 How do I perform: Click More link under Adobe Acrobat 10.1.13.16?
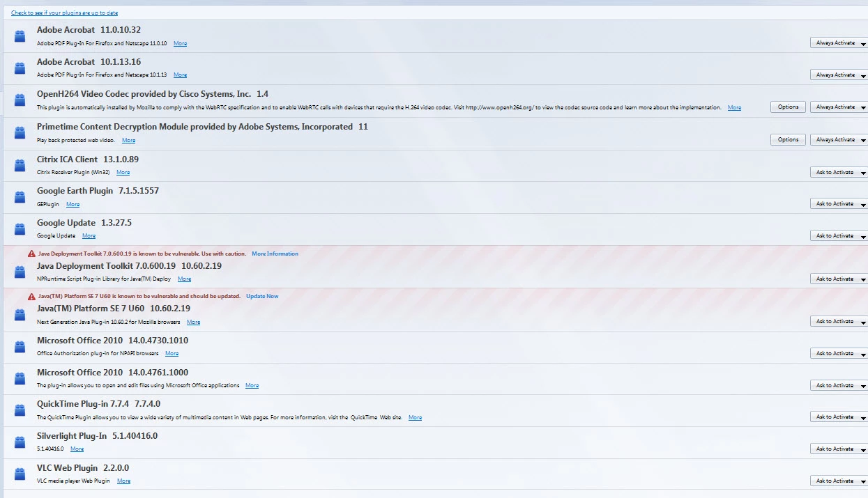pyautogui.click(x=180, y=75)
